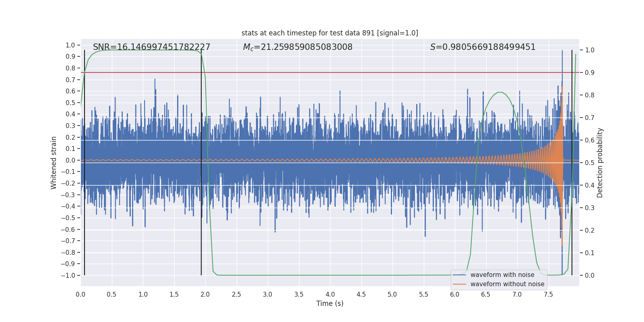Click the 7.5 tick label on the time axis

(x=548, y=295)
